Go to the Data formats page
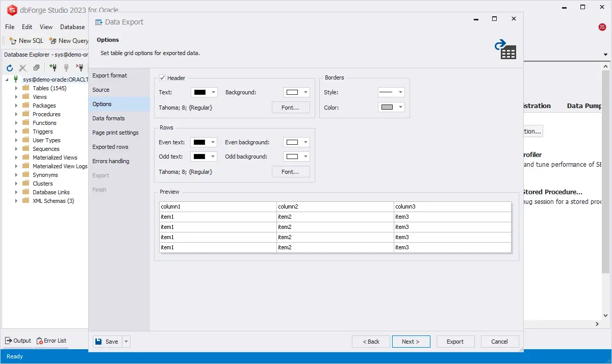 [x=108, y=118]
